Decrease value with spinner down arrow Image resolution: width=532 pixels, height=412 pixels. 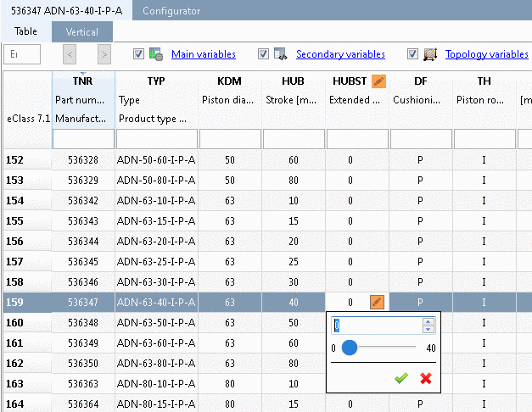click(428, 329)
